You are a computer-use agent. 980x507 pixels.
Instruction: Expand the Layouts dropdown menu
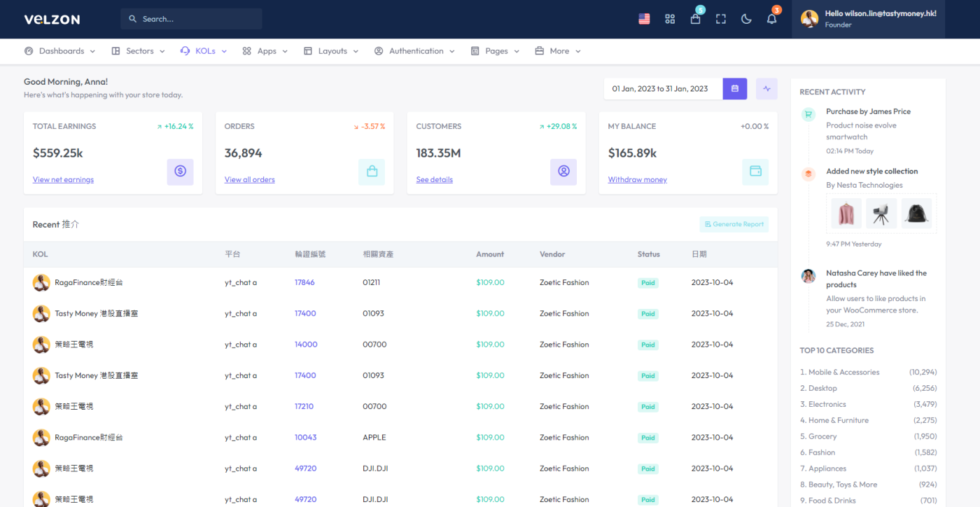332,51
